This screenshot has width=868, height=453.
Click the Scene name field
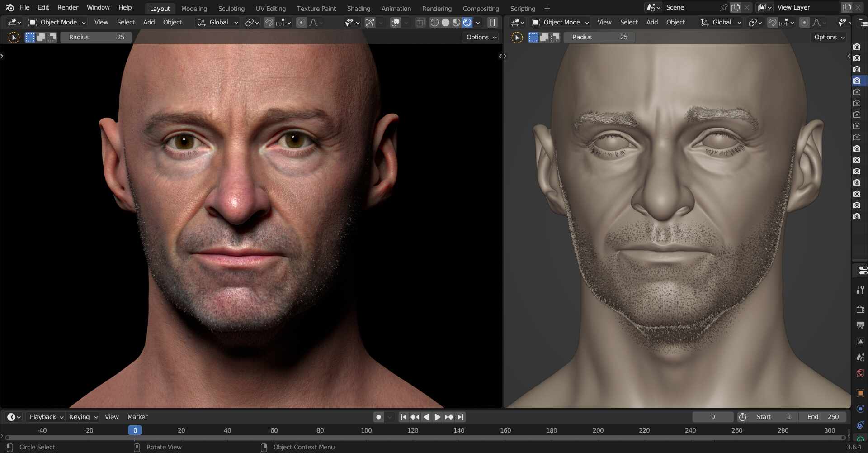tap(691, 7)
